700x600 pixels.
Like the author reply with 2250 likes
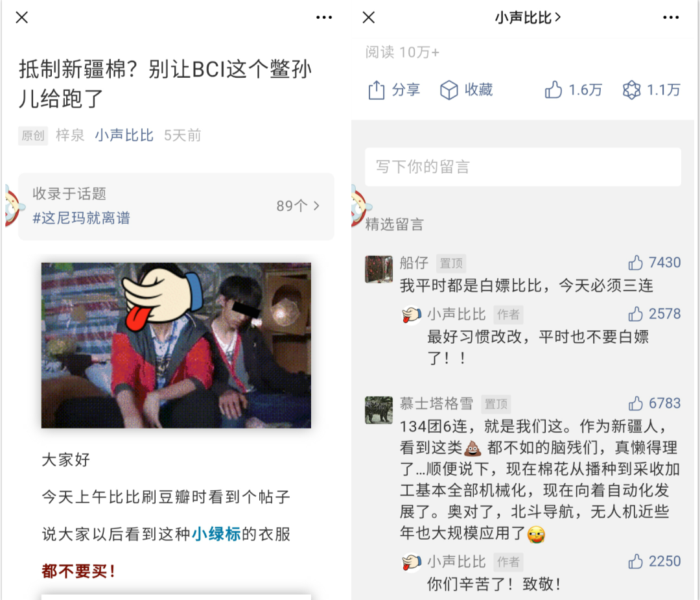[635, 562]
